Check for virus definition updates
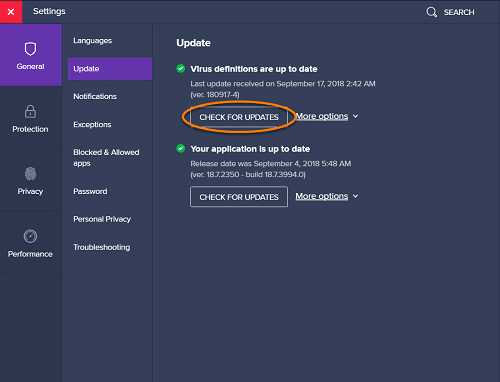 [x=239, y=117]
